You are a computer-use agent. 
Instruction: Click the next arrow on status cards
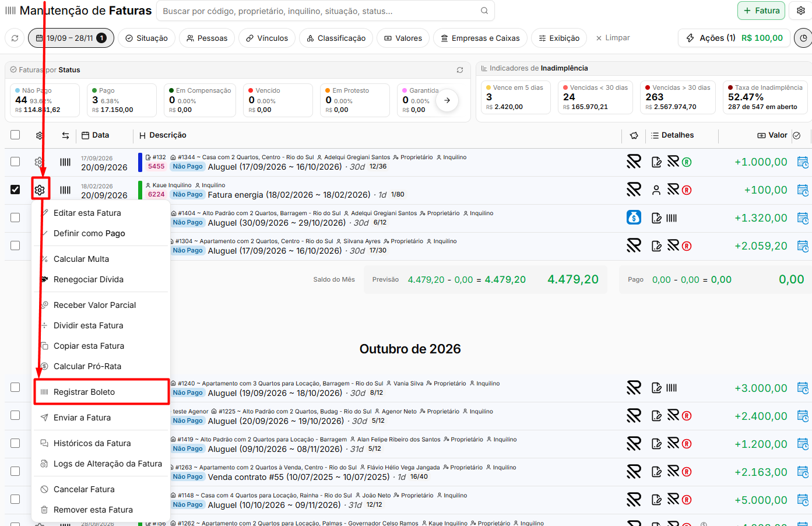pyautogui.click(x=447, y=100)
